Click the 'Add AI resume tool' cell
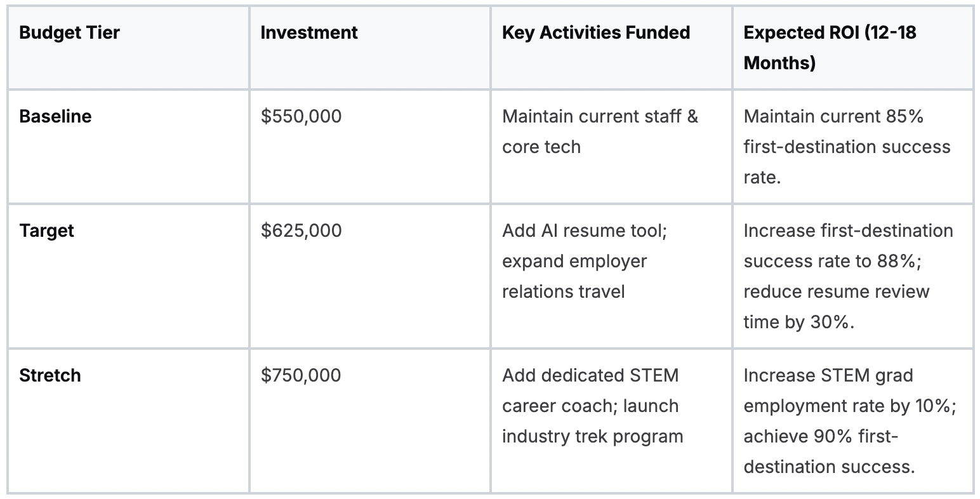This screenshot has width=980, height=499. [584, 230]
